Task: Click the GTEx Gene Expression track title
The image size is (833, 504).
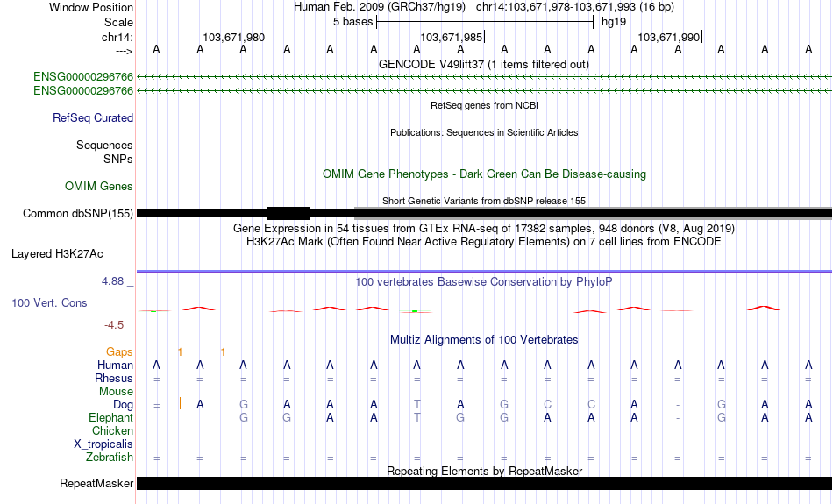Action: (483, 229)
